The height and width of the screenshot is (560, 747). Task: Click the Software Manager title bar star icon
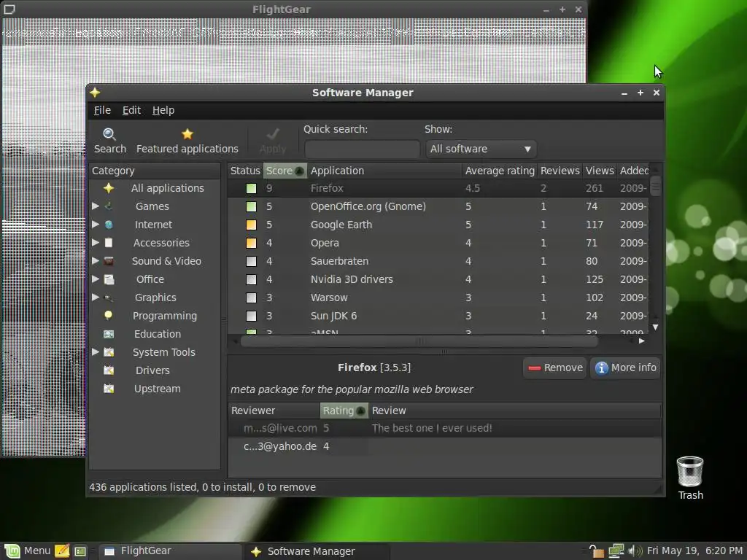click(x=95, y=93)
